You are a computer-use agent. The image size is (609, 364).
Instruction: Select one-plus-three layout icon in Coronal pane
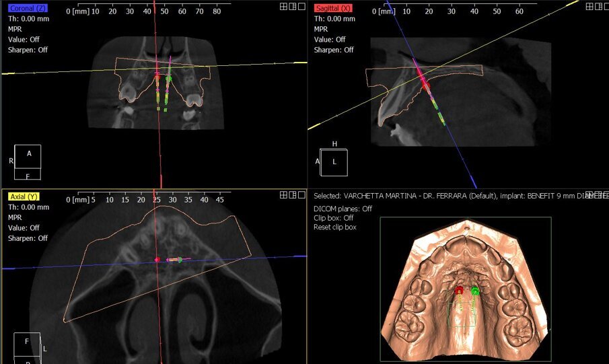tap(293, 7)
